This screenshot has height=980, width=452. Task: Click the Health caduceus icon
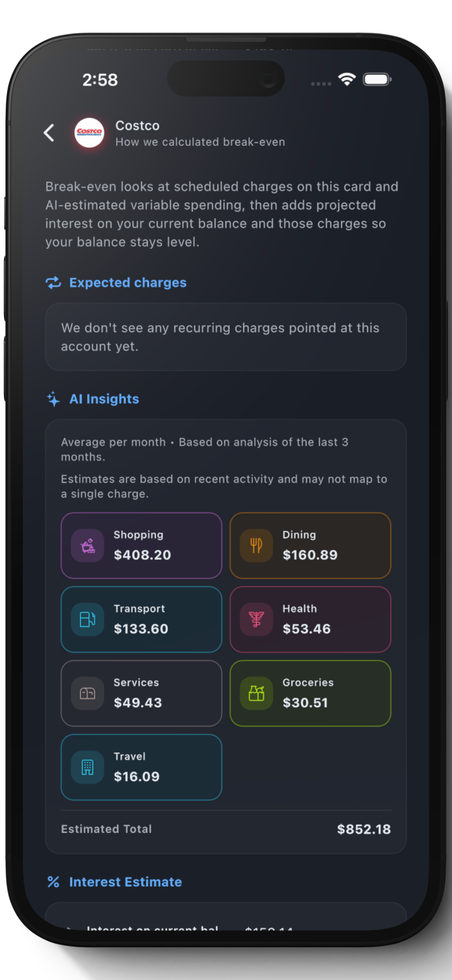pyautogui.click(x=257, y=620)
